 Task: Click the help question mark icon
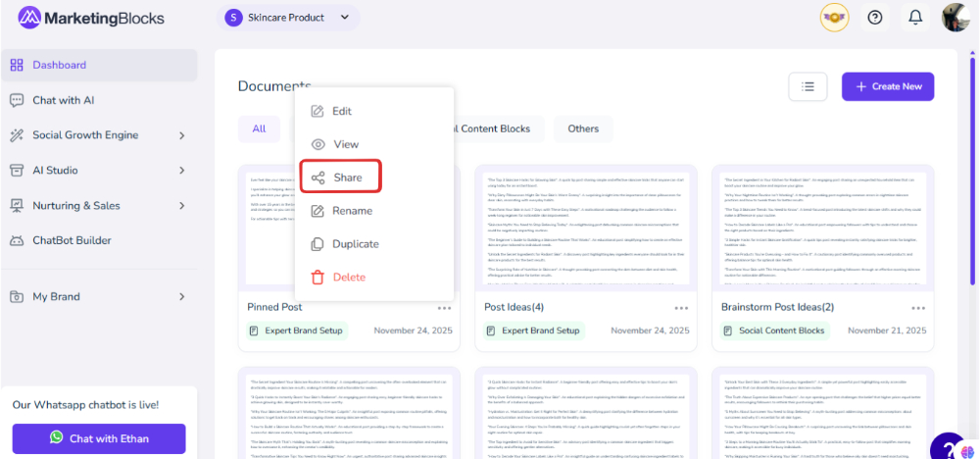point(875,17)
